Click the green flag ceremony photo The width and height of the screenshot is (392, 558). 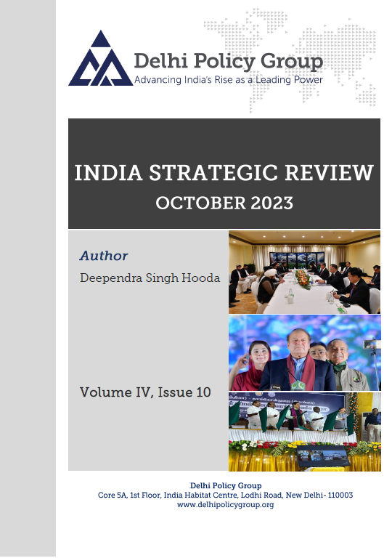click(x=304, y=432)
